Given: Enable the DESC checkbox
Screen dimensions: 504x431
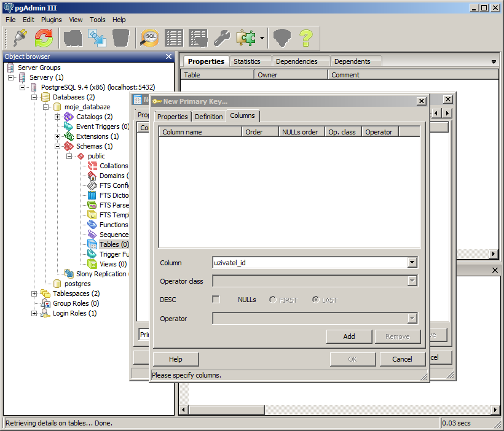Looking at the screenshot, I should 216,300.
